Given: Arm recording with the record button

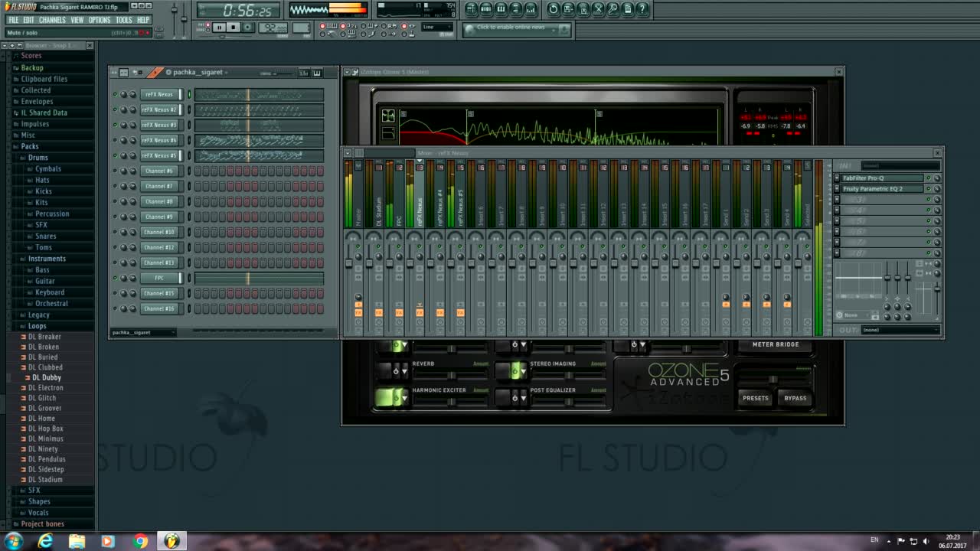Looking at the screenshot, I should (247, 28).
